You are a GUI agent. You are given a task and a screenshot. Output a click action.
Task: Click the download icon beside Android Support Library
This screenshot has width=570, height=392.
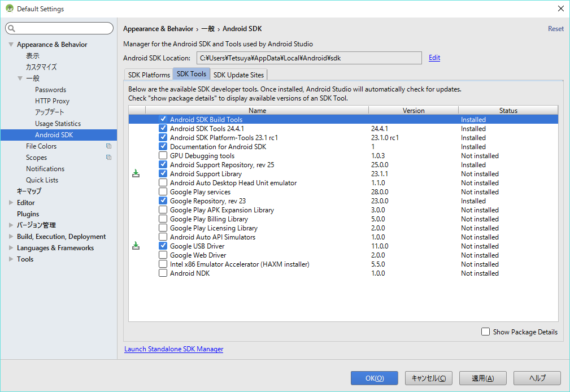[x=136, y=174]
